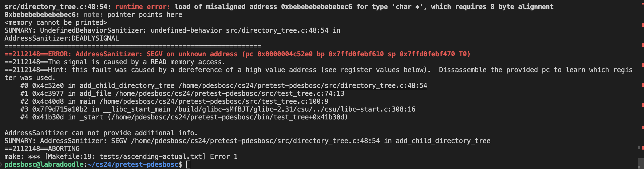Click pdesbosc@labradoodle in the shell prompt
Viewport: 644px width, 169px height.
(44, 164)
